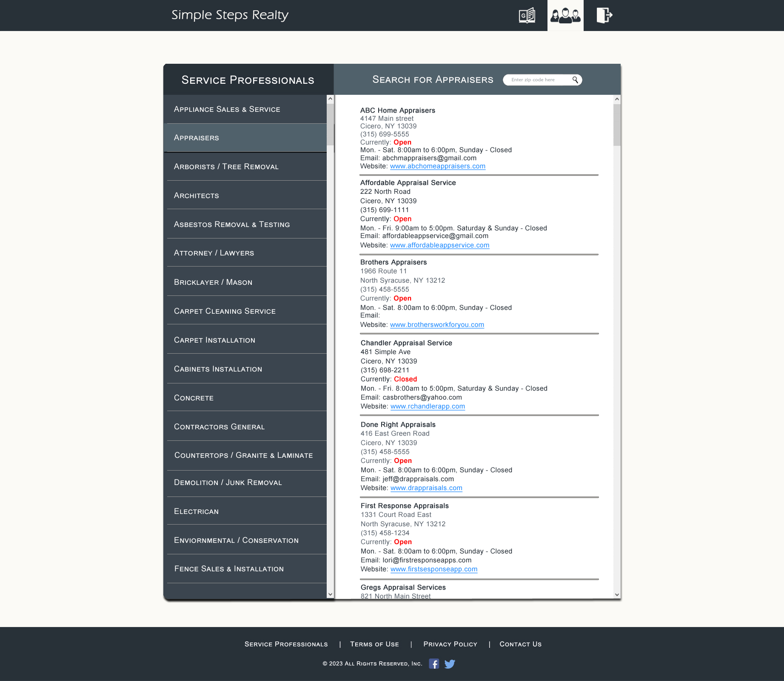
Task: Click the results panel scrollbar thumb
Action: pos(617,125)
